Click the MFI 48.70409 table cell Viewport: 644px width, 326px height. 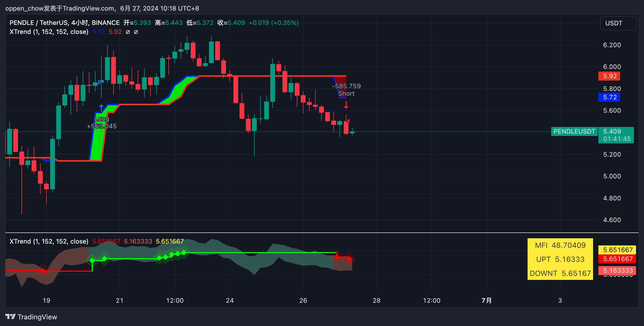[x=560, y=245]
